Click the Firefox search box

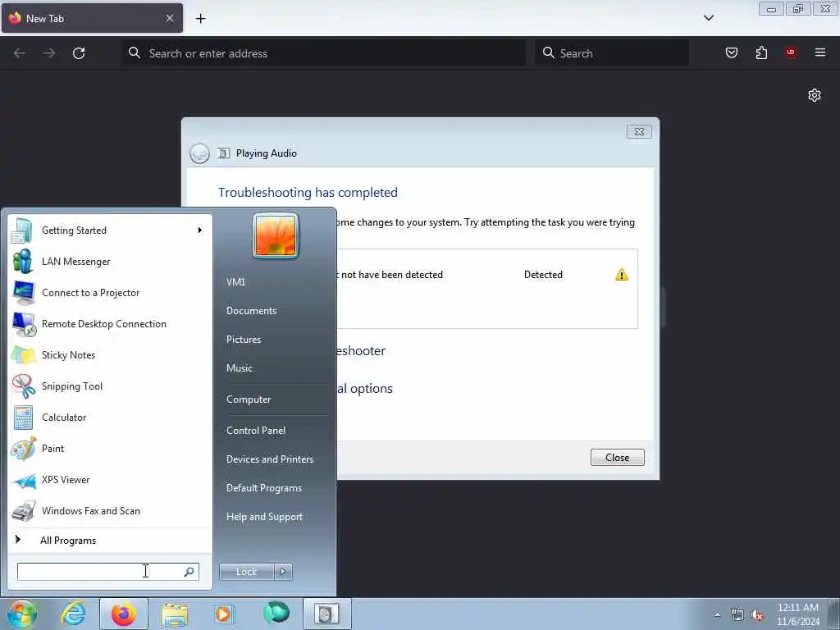(x=612, y=53)
